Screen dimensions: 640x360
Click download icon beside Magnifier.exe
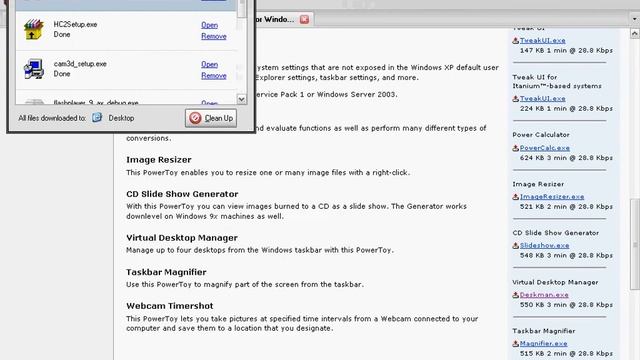click(x=516, y=343)
